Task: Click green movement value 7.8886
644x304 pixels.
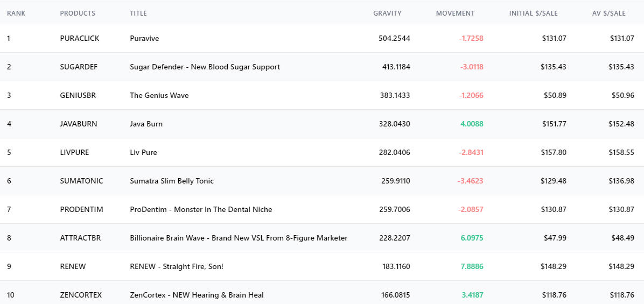Action: click(472, 267)
